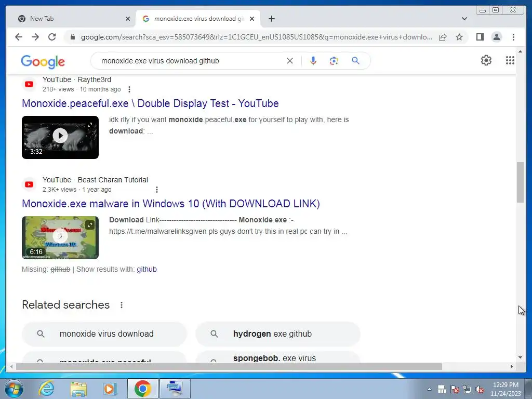The width and height of the screenshot is (532, 399).
Task: View site security lock info
Action: 72,37
